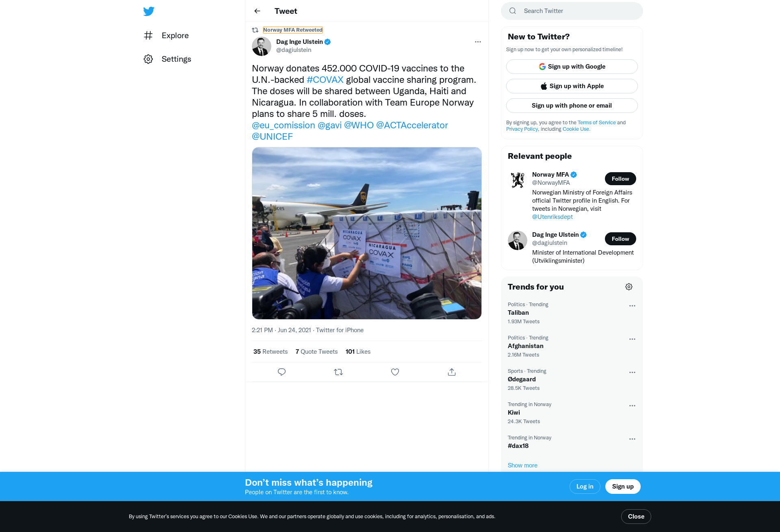Image resolution: width=780 pixels, height=532 pixels.
Task: Open the #COVAX hashtag link
Action: click(x=325, y=80)
